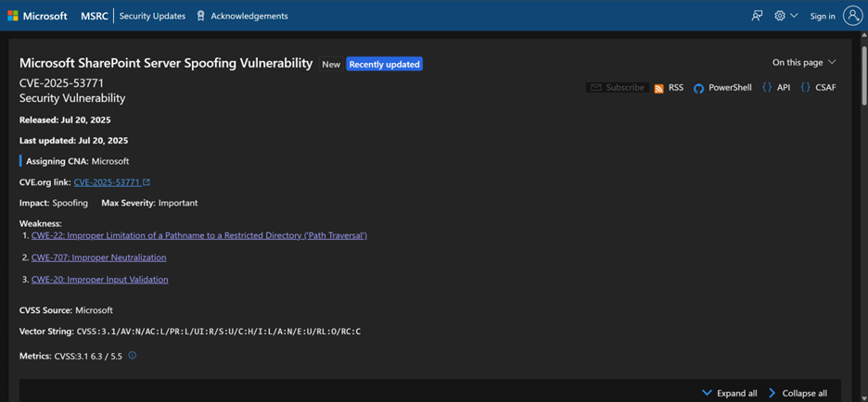Open the PowerShell link
The height and width of the screenshot is (402, 868).
730,87
